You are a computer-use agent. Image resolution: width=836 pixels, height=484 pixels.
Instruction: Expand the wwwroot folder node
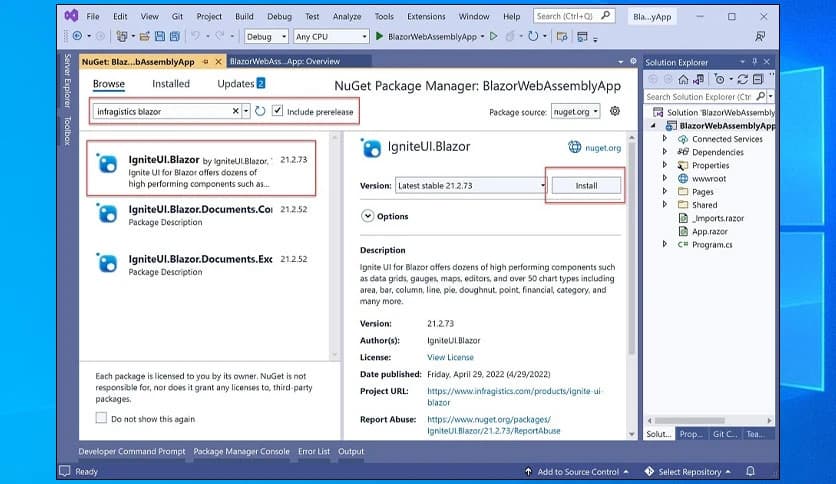(664, 178)
